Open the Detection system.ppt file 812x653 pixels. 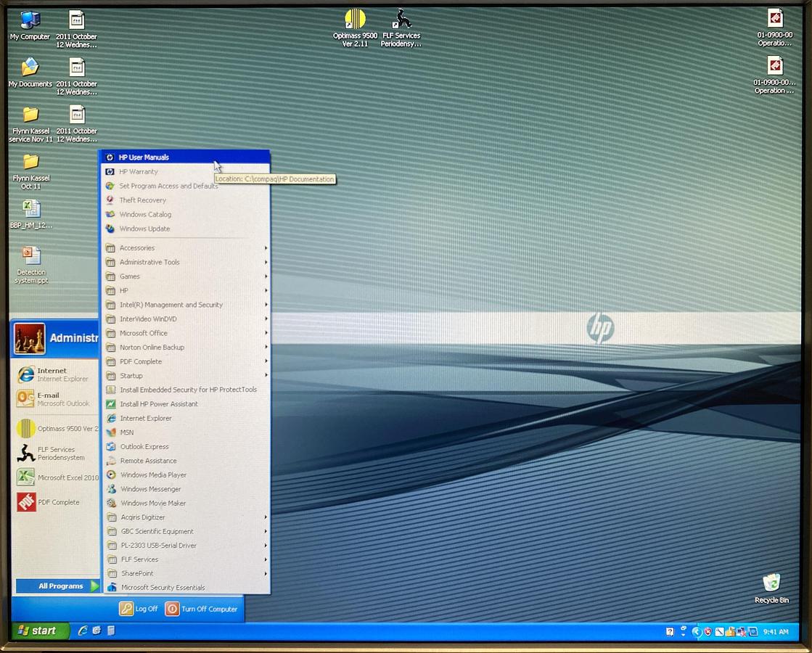click(x=31, y=258)
